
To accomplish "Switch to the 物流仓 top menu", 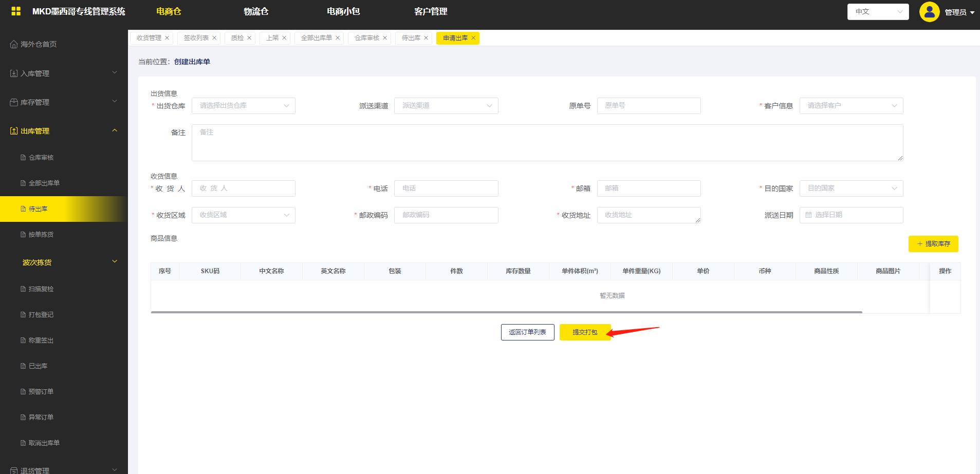I will 256,11.
